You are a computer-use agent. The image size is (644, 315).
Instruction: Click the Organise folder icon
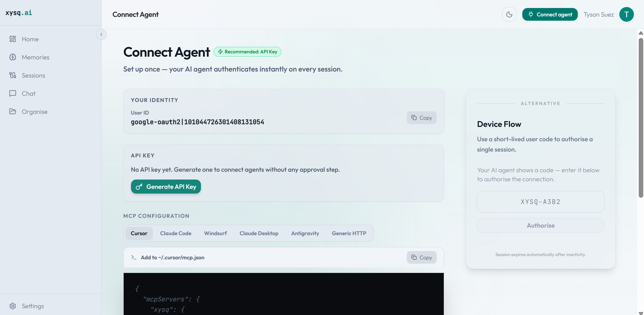tap(13, 111)
